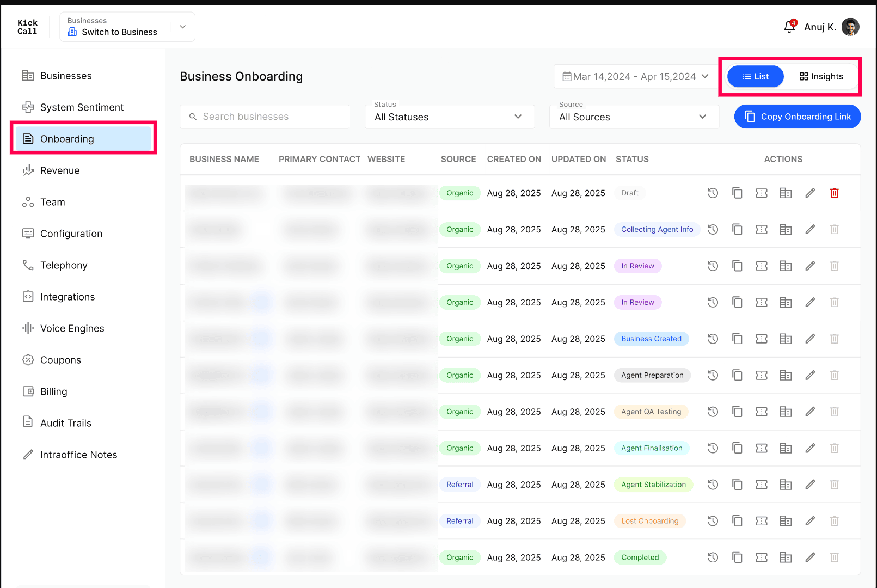Open Telephony settings
Screen dimensions: 877x588
pos(83,265)
